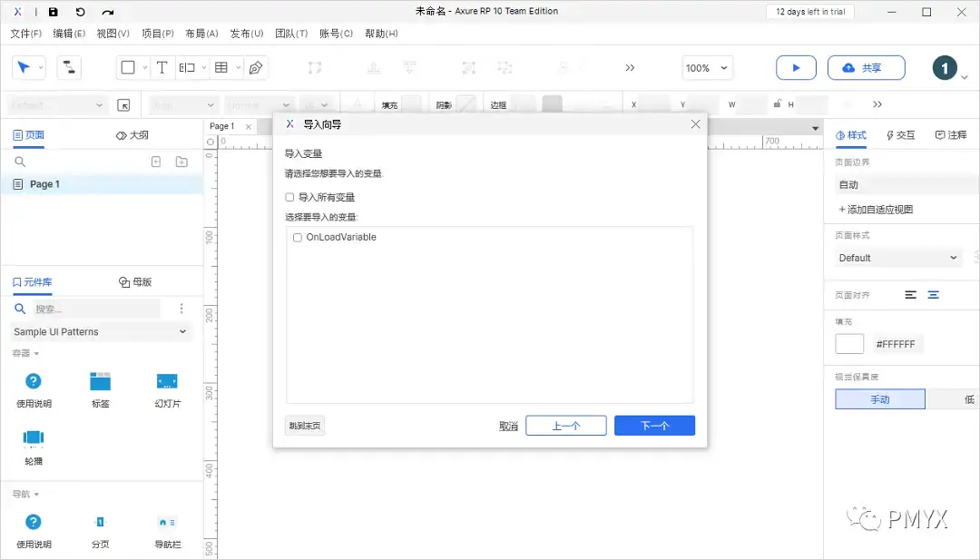Select the pen/custom shape drawing tool
This screenshot has height=560, width=980.
pyautogui.click(x=258, y=67)
